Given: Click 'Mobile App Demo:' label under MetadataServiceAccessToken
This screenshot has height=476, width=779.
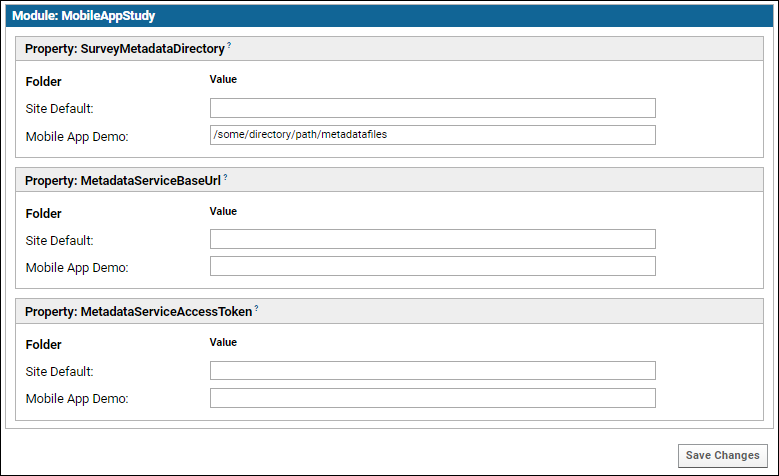Looking at the screenshot, I should coord(77,399).
